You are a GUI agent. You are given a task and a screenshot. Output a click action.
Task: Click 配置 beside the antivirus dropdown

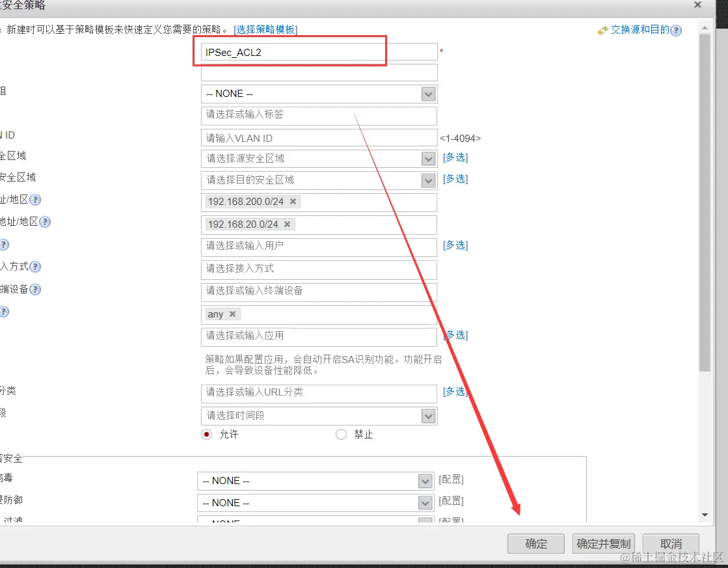pos(452,480)
